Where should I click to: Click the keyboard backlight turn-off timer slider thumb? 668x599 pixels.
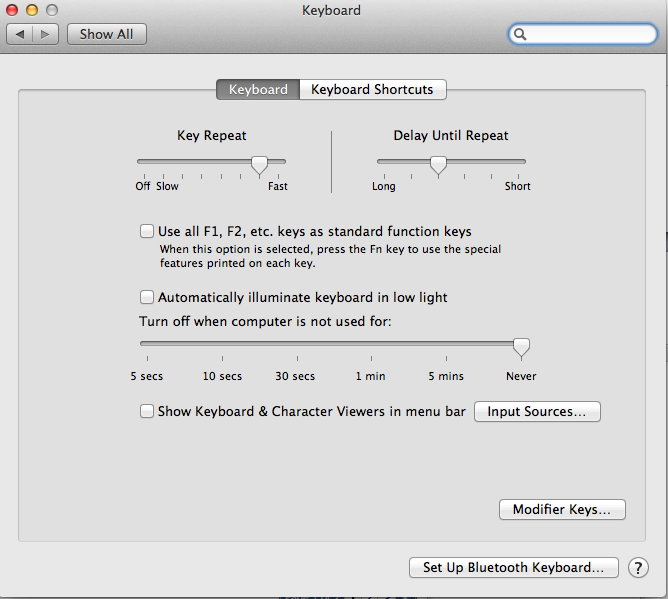pos(521,347)
